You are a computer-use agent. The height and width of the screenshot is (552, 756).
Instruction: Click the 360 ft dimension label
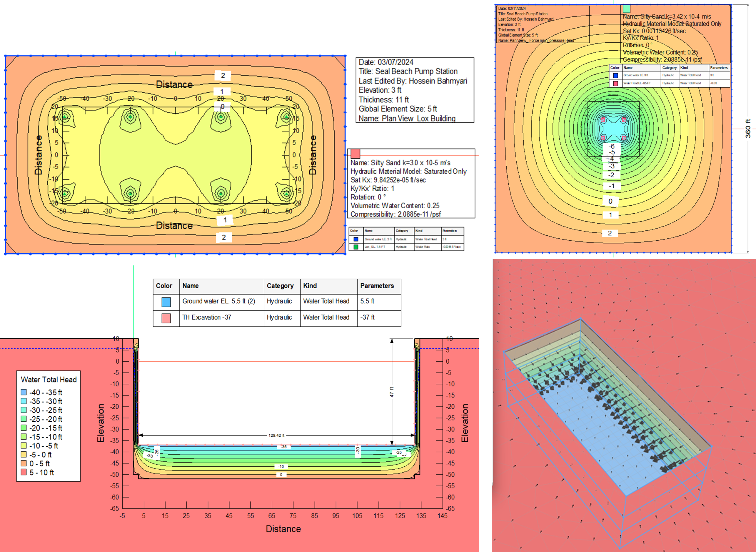coord(748,128)
